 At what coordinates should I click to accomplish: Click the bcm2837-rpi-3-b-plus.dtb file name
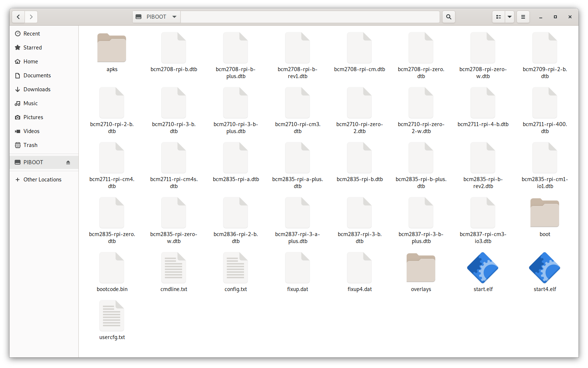click(x=421, y=238)
